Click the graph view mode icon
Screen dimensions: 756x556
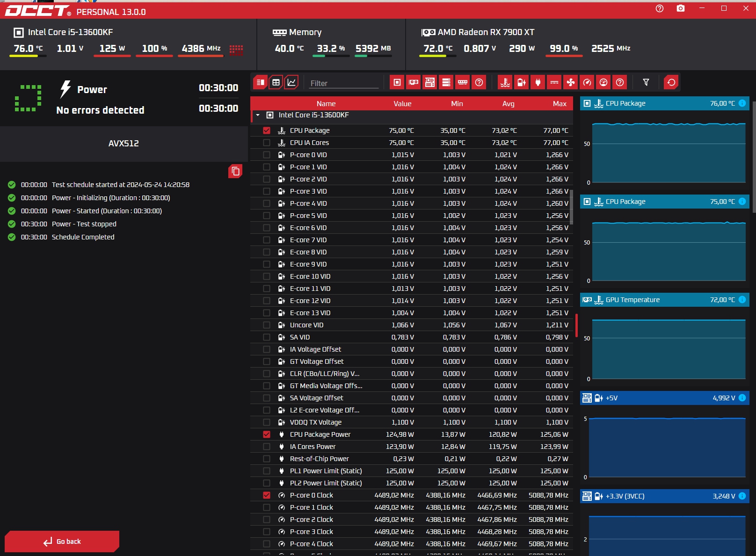pyautogui.click(x=291, y=82)
